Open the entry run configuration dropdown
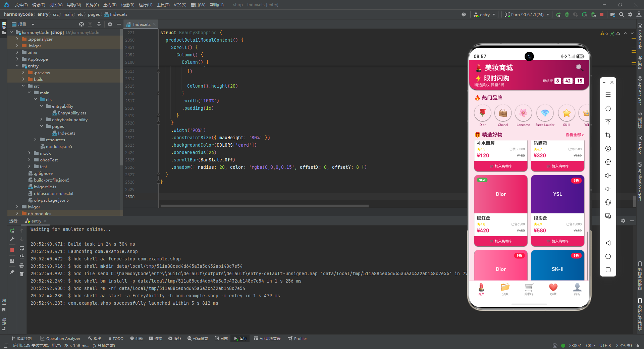The image size is (644, 349). point(484,15)
